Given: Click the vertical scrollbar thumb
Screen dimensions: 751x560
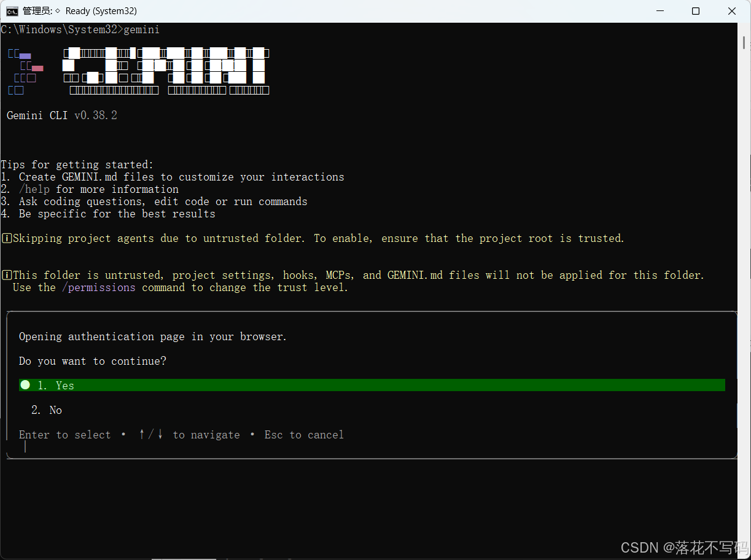Looking at the screenshot, I should (744, 42).
